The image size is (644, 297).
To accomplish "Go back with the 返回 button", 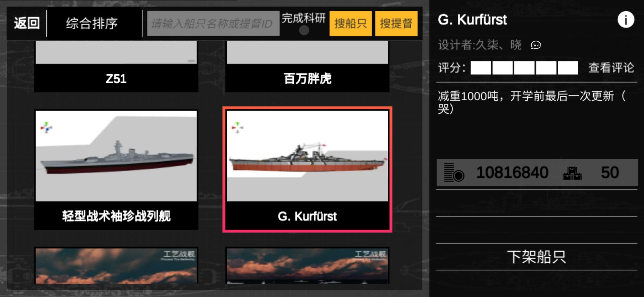I will 27,23.
